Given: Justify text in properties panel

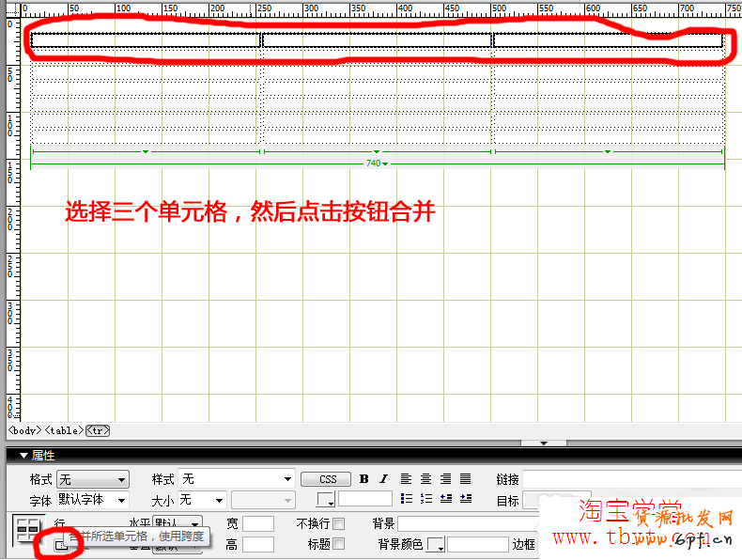Looking at the screenshot, I should [465, 479].
